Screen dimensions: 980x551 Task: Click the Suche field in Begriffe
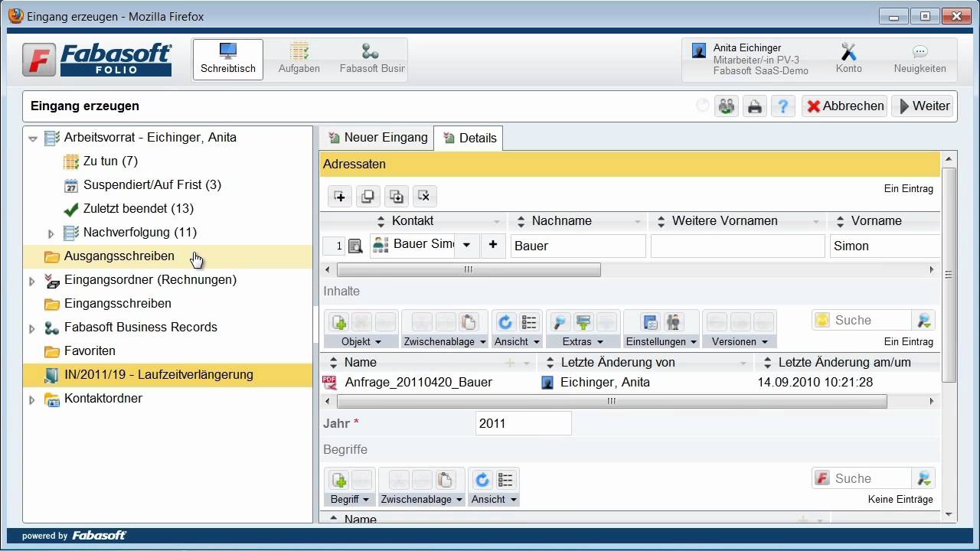(x=871, y=478)
